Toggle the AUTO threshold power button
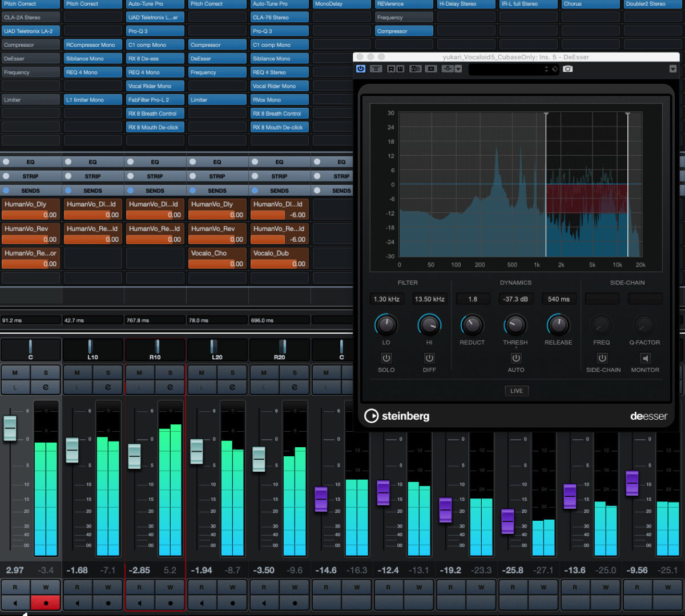This screenshot has height=616, width=685. pos(516,358)
